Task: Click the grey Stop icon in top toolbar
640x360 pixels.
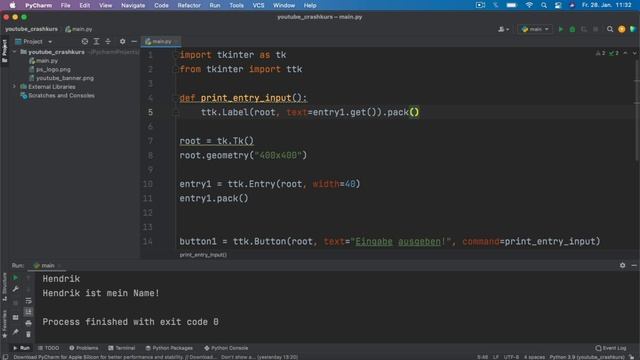Action: tap(596, 29)
